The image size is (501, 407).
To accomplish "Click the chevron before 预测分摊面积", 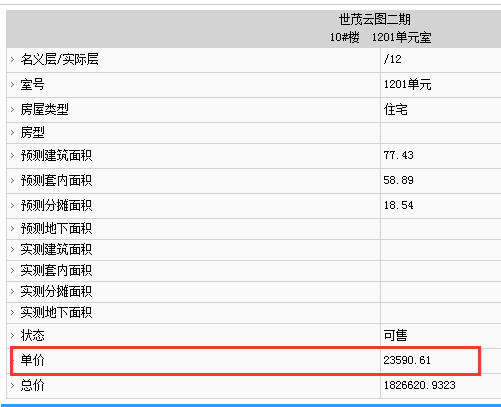I will 12,205.
